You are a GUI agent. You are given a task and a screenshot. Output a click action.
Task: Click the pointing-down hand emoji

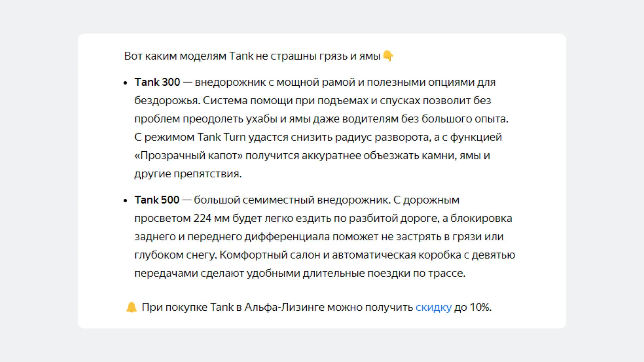click(x=388, y=56)
